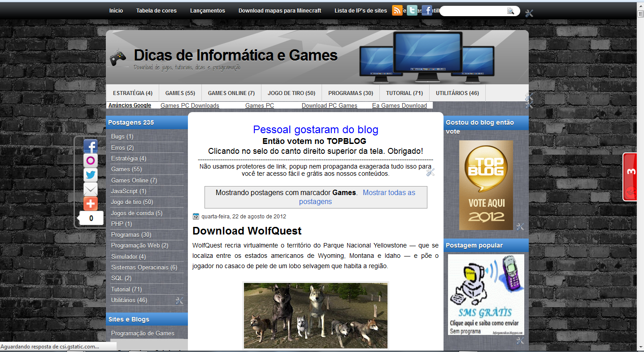Select the UTILITÁRIOS (46) tab
The width and height of the screenshot is (644, 352).
tap(457, 93)
